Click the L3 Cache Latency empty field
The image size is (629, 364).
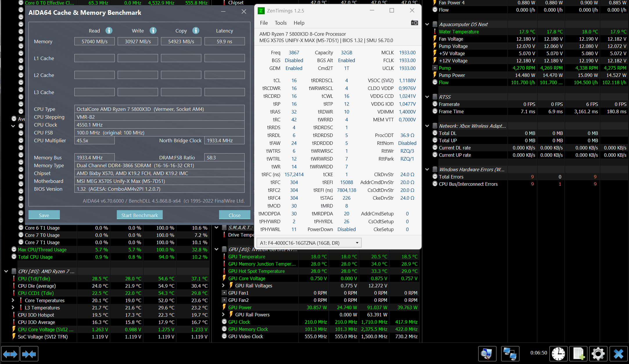coord(225,92)
